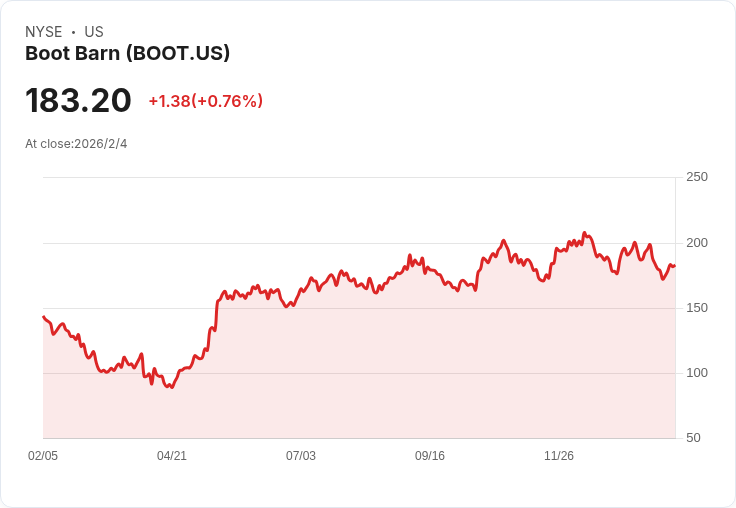The height and width of the screenshot is (508, 736).
Task: Click the US market label
Action: click(94, 32)
